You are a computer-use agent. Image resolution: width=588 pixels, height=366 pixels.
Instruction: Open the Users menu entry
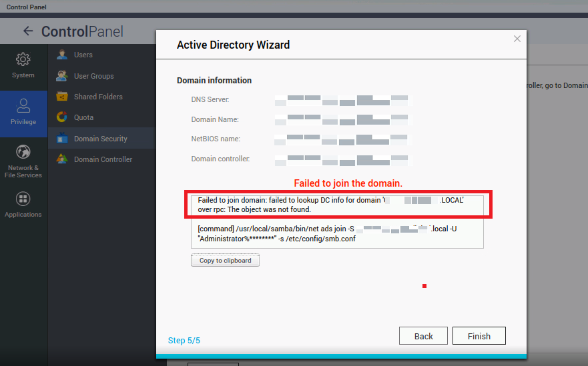pyautogui.click(x=83, y=55)
